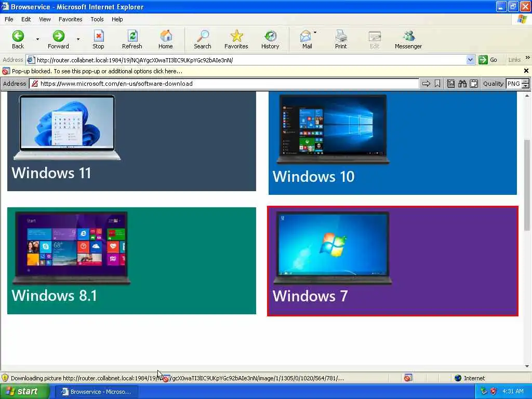Open the View menu
The height and width of the screenshot is (399, 532).
pos(45,19)
